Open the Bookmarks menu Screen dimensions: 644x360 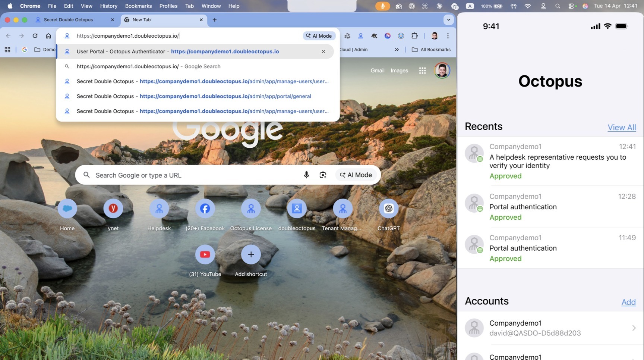(x=138, y=6)
